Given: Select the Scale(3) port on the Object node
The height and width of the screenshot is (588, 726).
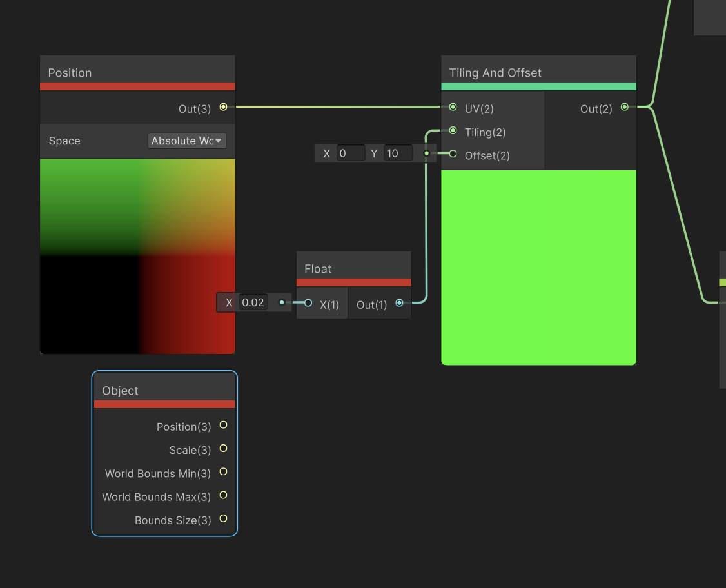Looking at the screenshot, I should (222, 449).
